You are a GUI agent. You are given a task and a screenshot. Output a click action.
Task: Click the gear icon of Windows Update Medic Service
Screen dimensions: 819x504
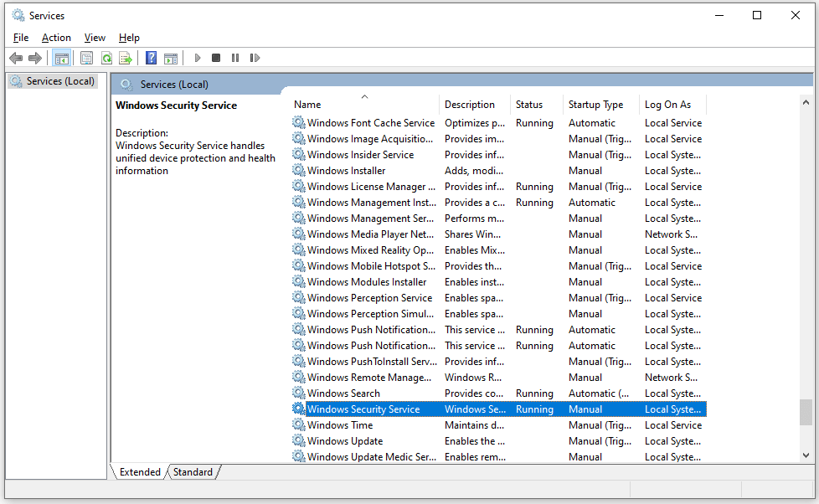pos(299,457)
